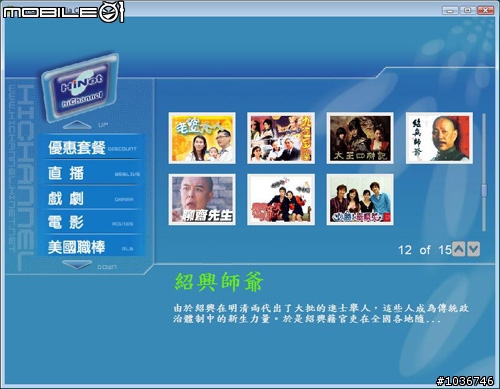Select the 電影 movies category
The width and height of the screenshot is (500, 389).
[x=92, y=222]
